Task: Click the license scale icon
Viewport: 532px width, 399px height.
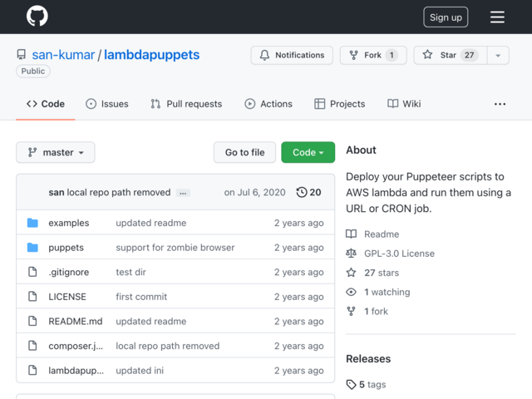Action: point(351,254)
